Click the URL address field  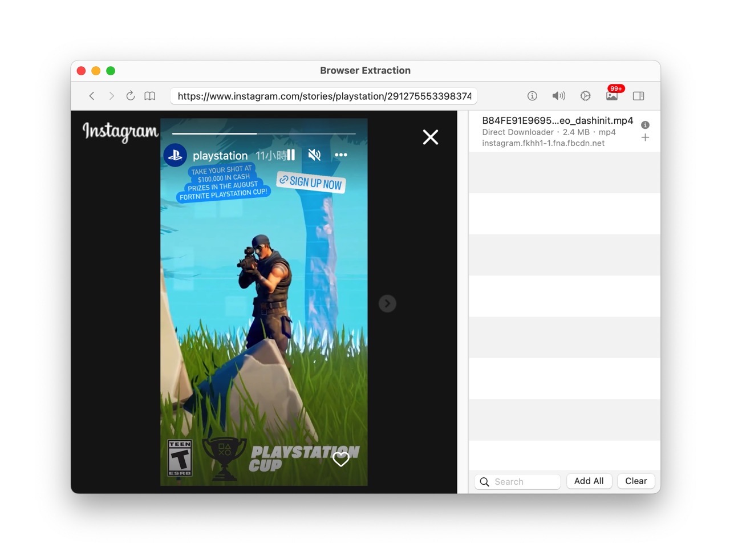pos(324,96)
